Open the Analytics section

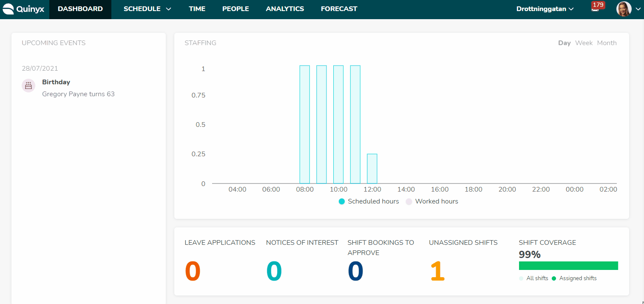(x=285, y=9)
